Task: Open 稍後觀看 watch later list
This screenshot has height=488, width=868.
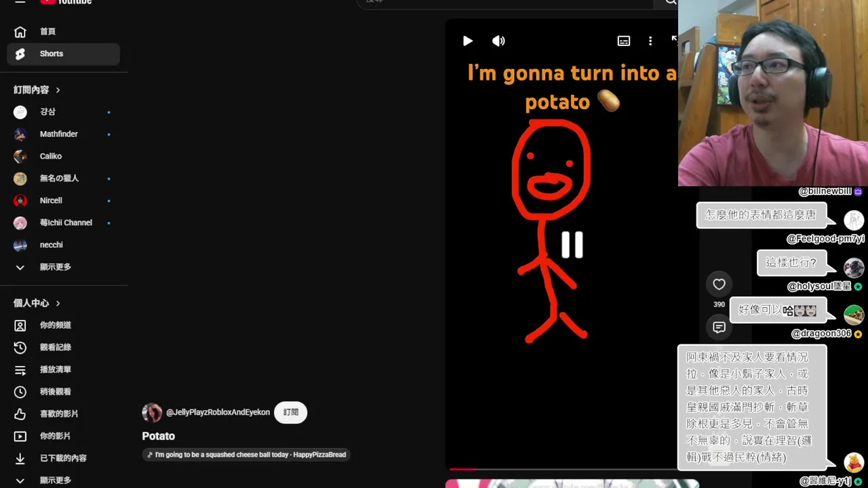Action: tap(63, 392)
